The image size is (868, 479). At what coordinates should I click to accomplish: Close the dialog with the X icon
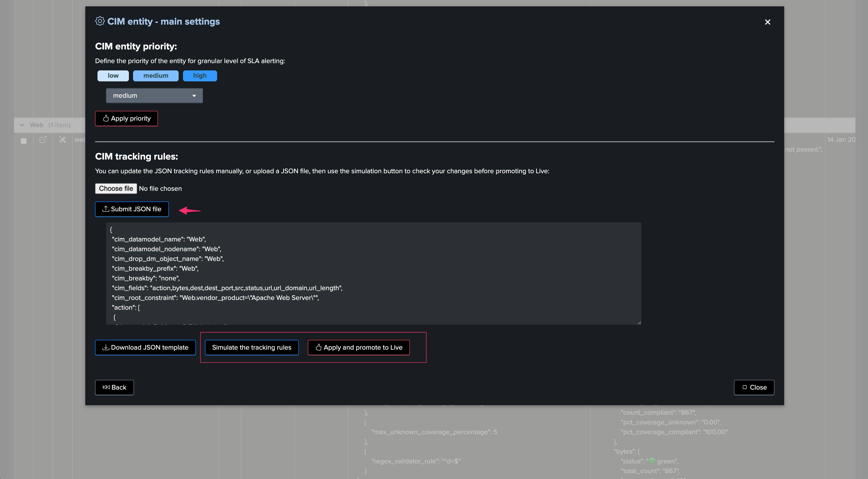tap(767, 22)
